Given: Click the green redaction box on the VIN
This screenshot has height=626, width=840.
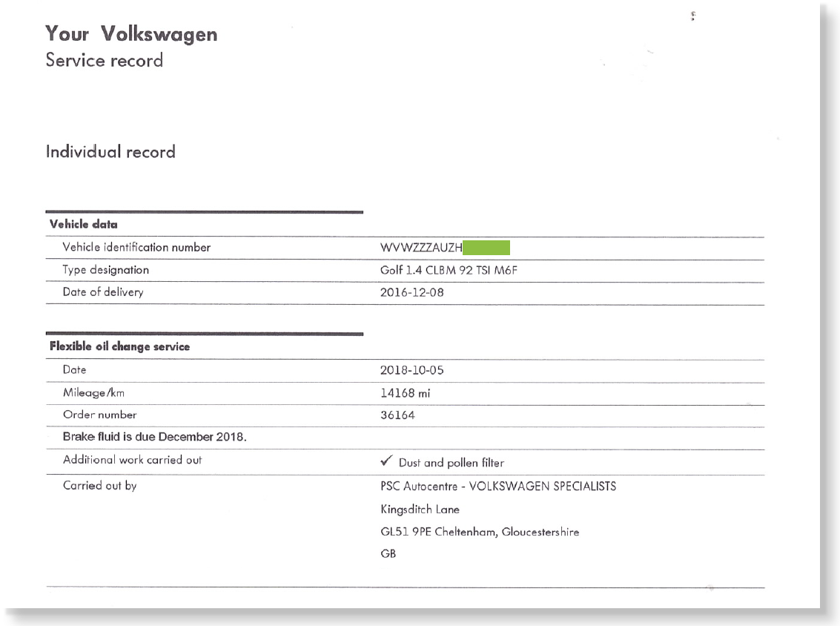Looking at the screenshot, I should coord(486,248).
